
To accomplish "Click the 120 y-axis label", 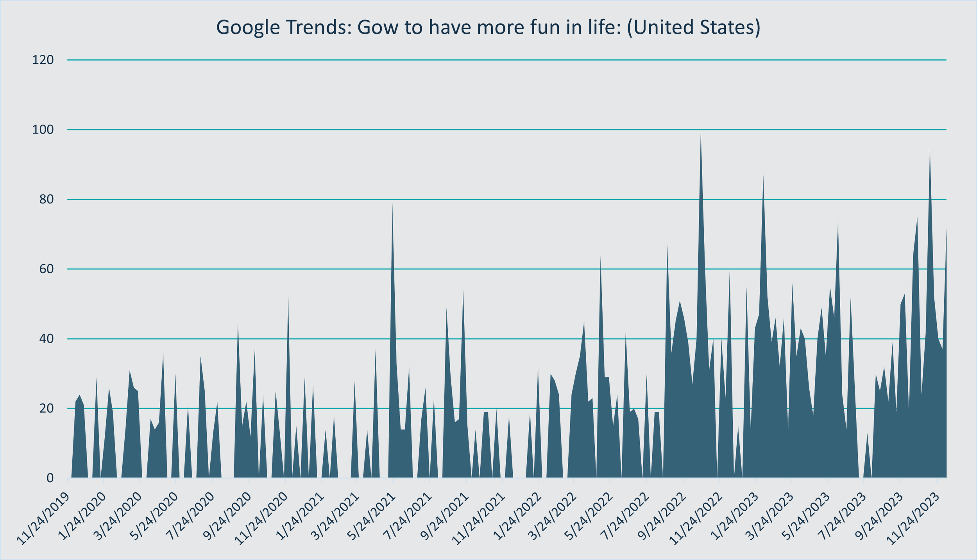I will point(43,60).
